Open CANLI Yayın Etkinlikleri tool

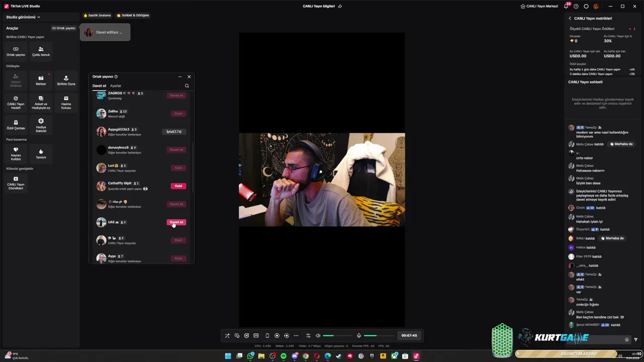[x=16, y=183]
